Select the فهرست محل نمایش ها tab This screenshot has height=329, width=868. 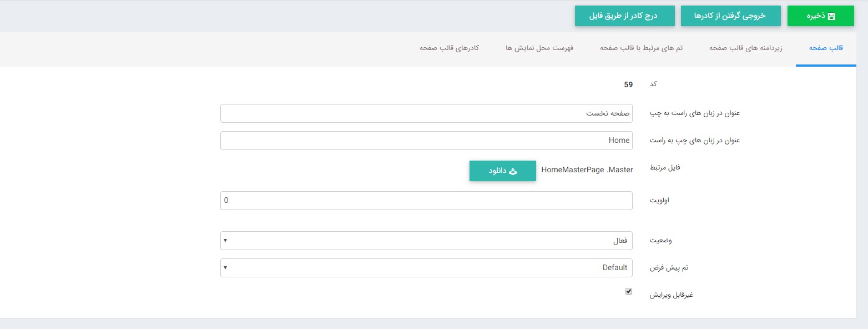point(539,48)
